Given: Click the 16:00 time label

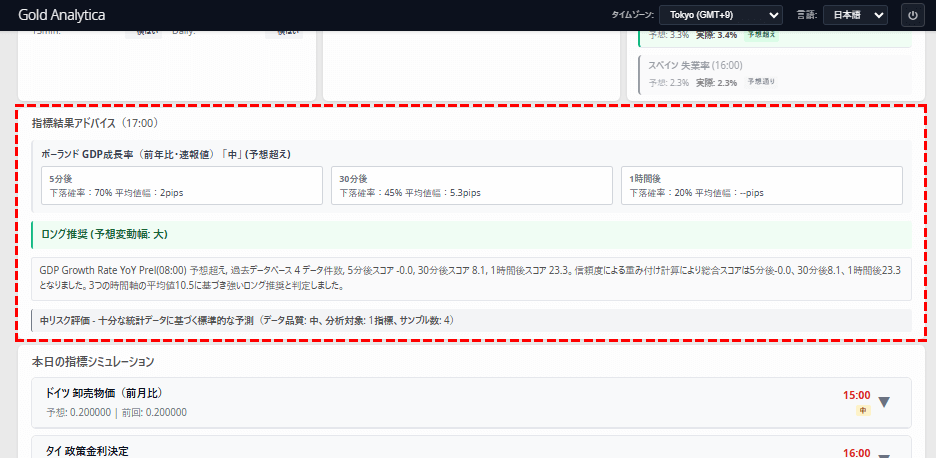Looking at the screenshot, I should point(857,453).
